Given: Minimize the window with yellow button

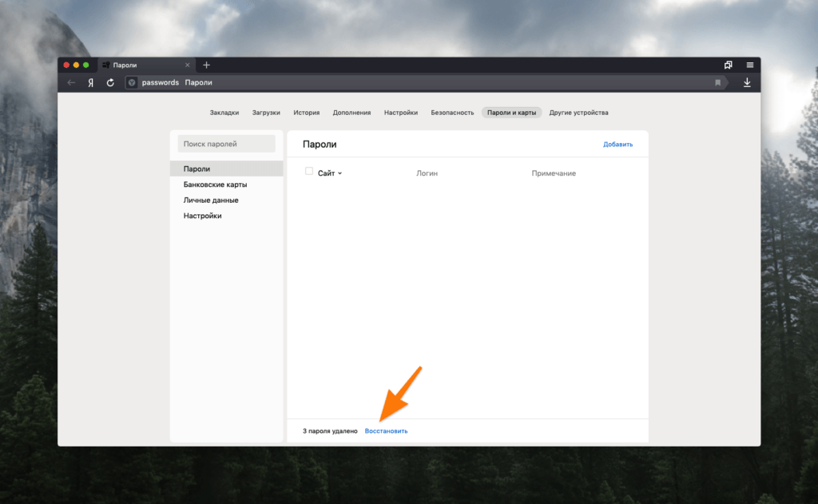Looking at the screenshot, I should [76, 65].
